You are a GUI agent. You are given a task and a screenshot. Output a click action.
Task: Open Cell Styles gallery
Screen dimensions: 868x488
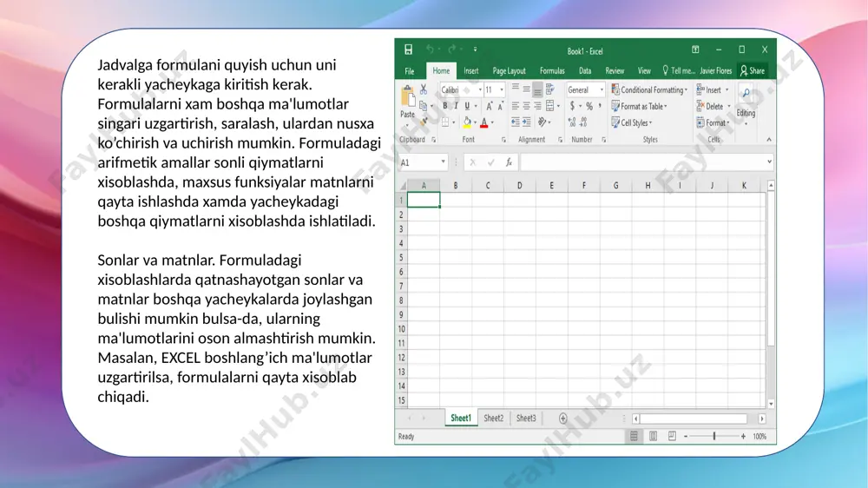pos(632,123)
